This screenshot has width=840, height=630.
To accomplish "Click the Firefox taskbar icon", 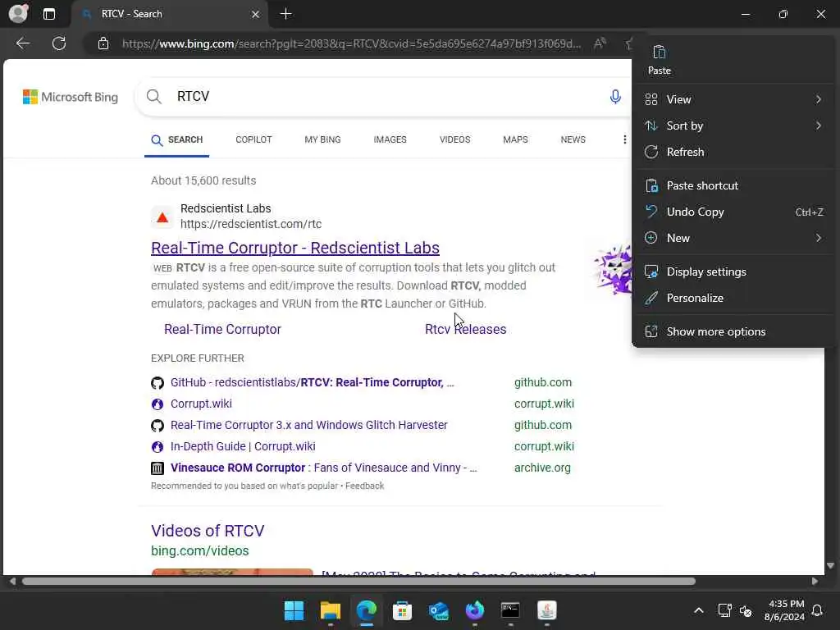I will [x=475, y=610].
